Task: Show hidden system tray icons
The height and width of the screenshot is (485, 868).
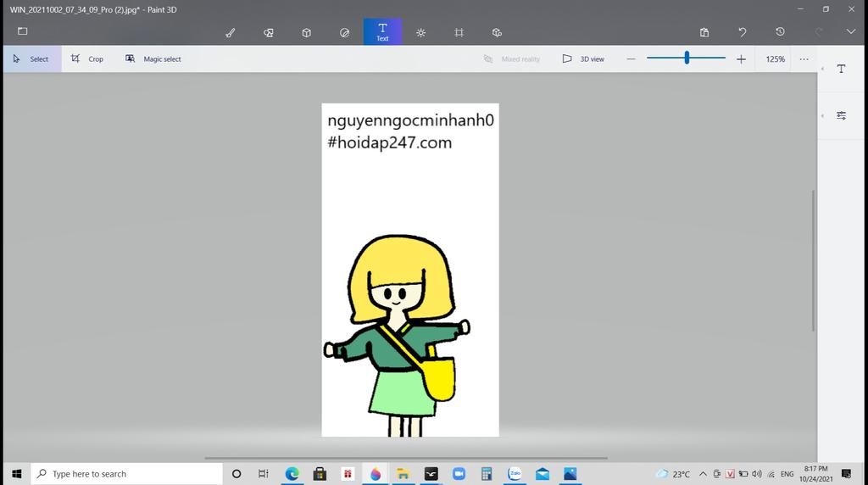Action: (x=703, y=474)
